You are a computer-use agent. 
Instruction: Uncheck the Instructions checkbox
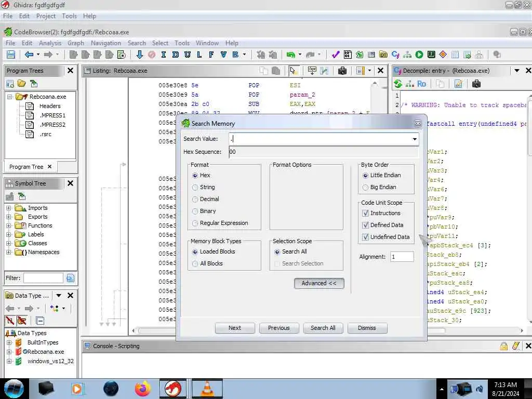pos(365,213)
